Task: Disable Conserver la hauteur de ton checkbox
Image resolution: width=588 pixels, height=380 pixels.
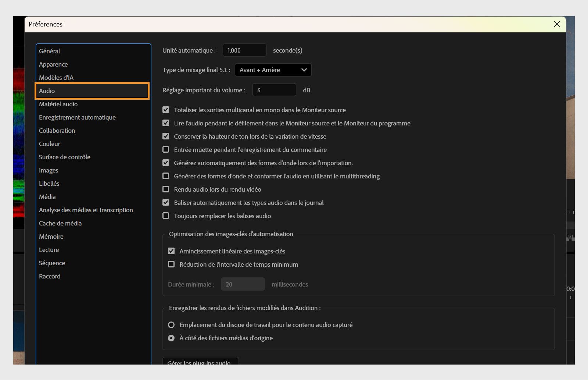Action: tap(166, 136)
